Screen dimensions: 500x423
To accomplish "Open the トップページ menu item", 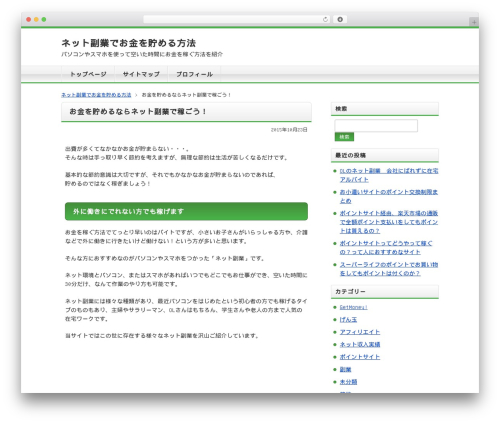I will [88, 74].
